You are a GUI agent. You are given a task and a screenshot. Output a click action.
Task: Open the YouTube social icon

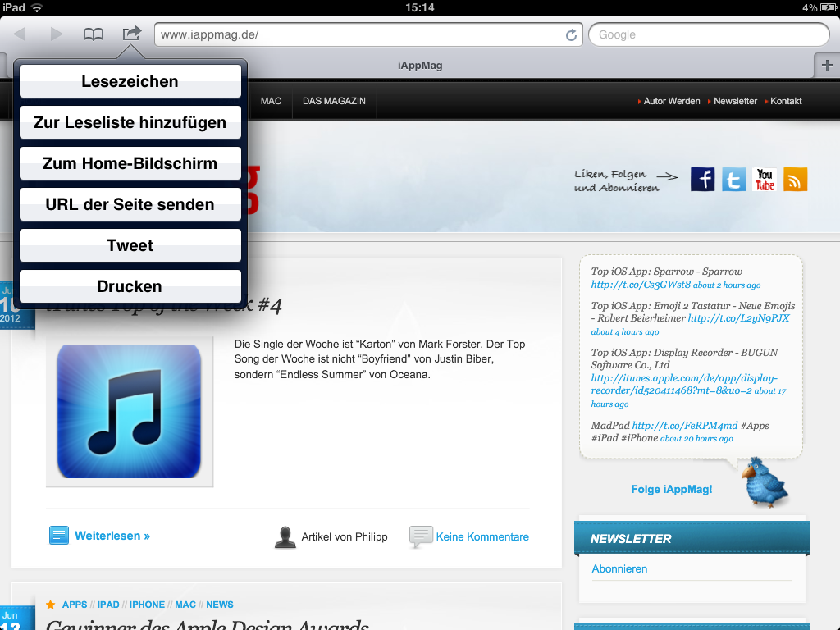coord(765,179)
